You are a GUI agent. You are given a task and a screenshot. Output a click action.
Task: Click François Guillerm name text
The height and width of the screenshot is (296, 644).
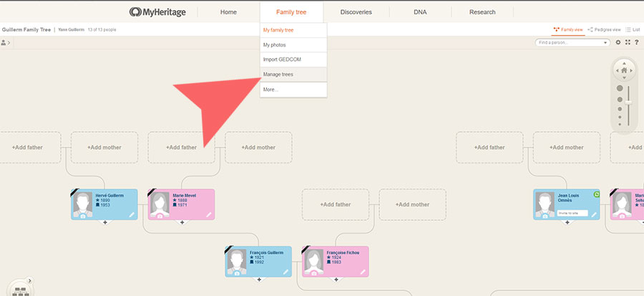click(x=267, y=253)
